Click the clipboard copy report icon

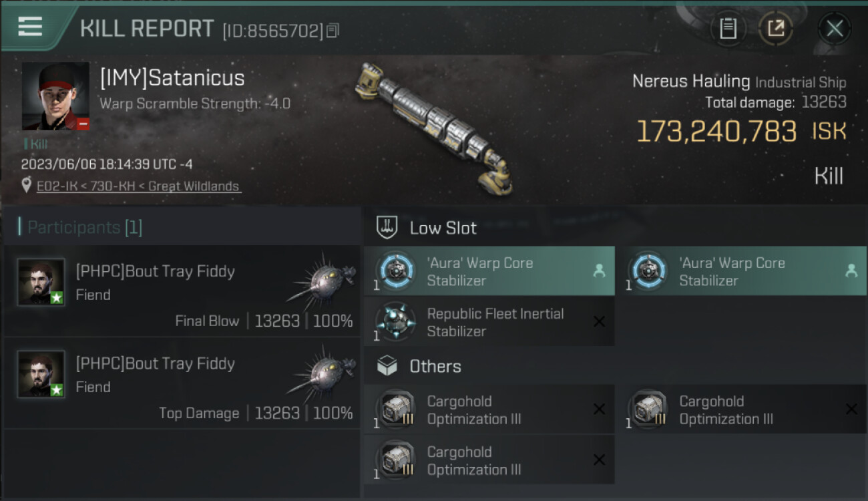728,29
